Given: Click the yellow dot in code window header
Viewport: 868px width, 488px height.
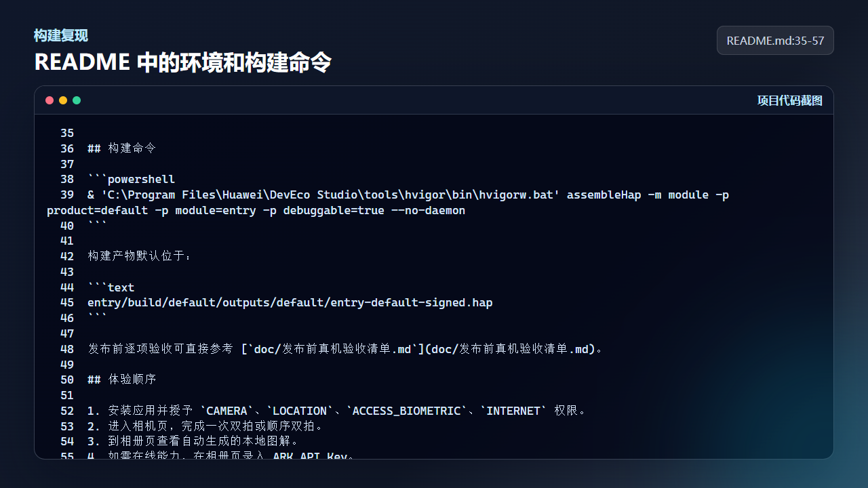Looking at the screenshot, I should (63, 100).
